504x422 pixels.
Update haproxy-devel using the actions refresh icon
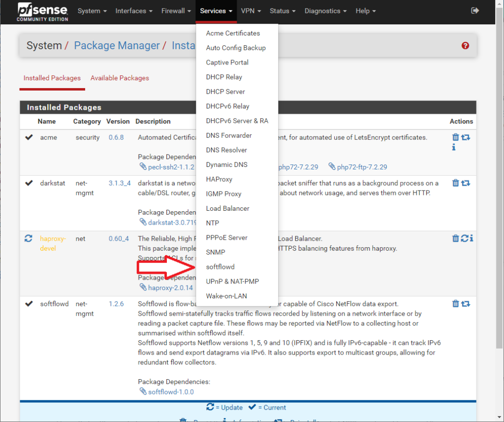465,238
